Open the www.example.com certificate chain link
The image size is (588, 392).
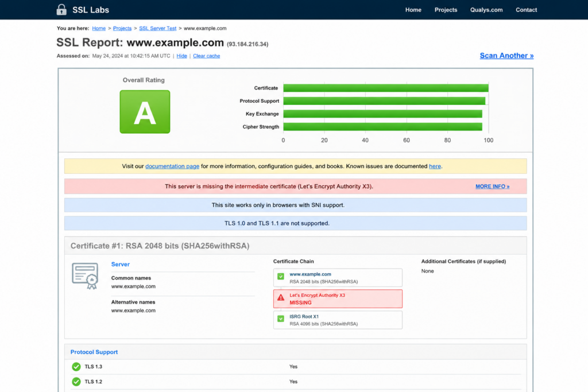[310, 274]
